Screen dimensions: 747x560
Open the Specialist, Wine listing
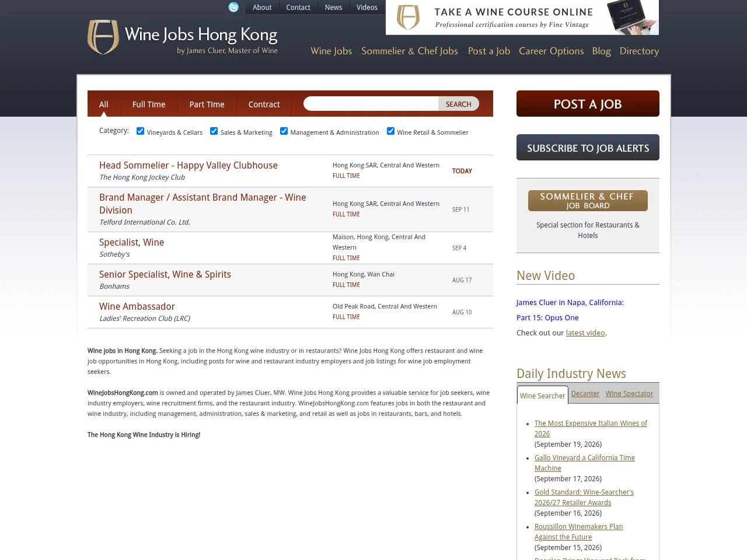point(131,243)
